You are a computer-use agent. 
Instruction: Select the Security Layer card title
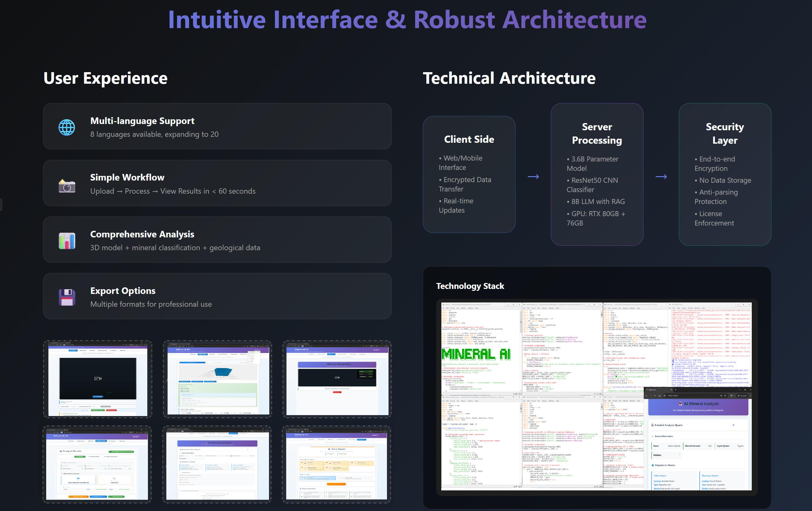(x=725, y=133)
